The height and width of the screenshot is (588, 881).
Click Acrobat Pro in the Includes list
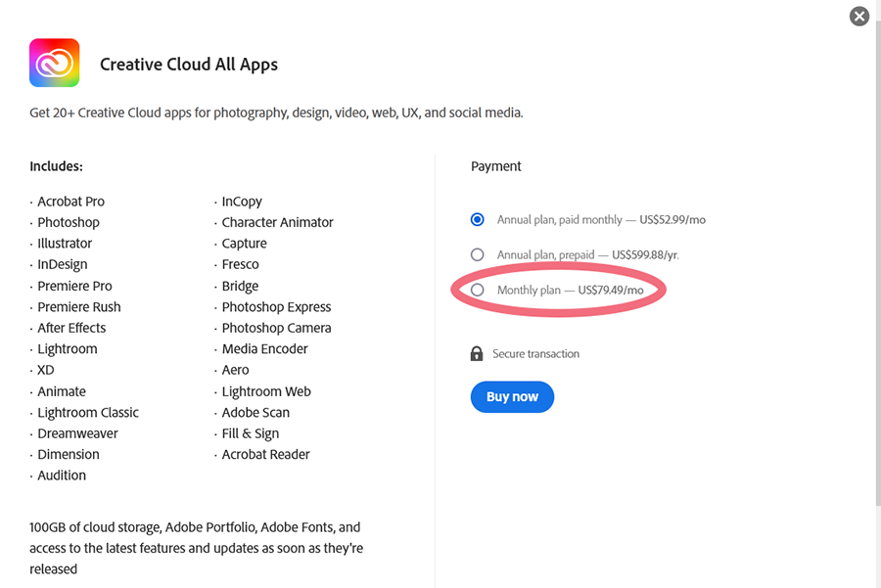(x=70, y=202)
